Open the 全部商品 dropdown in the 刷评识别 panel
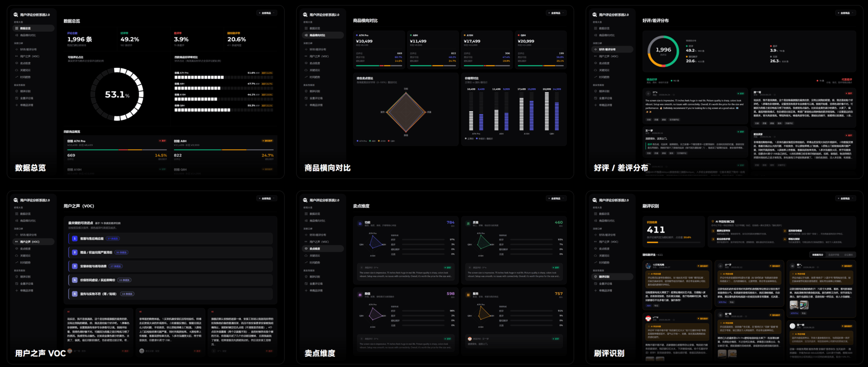The image size is (868, 367). [x=846, y=198]
